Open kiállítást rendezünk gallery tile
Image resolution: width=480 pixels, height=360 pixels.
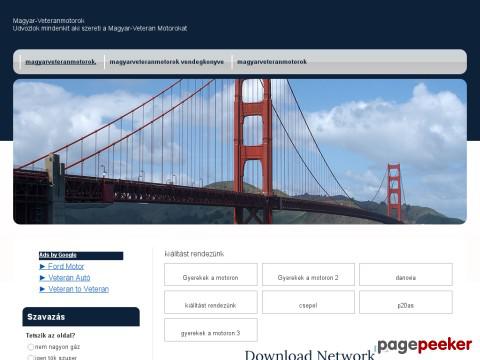click(x=211, y=302)
